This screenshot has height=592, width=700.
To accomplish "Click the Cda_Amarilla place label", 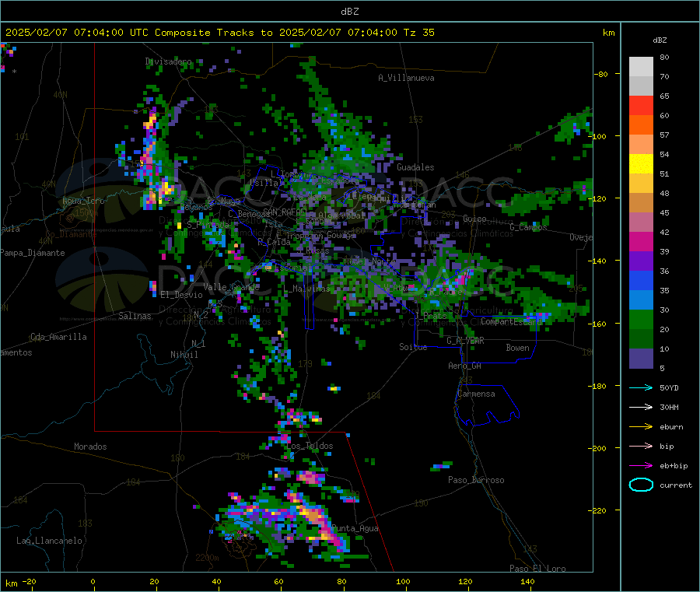I will (x=58, y=337).
